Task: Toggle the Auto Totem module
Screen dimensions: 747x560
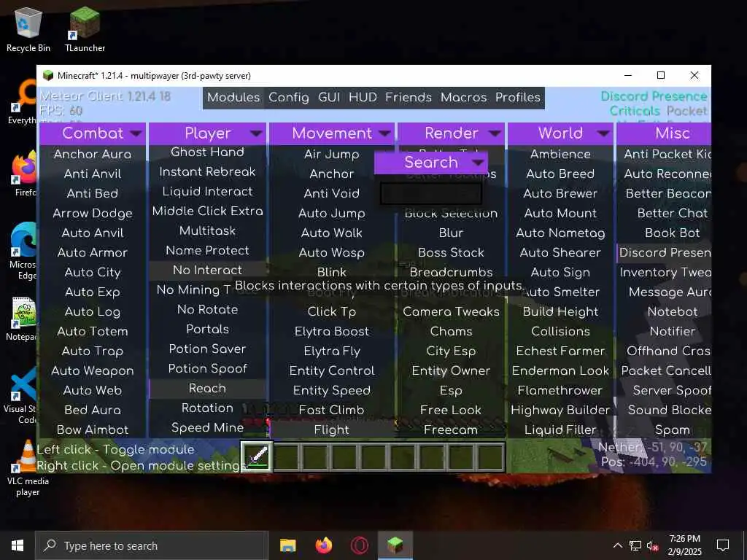Action: [x=93, y=332]
